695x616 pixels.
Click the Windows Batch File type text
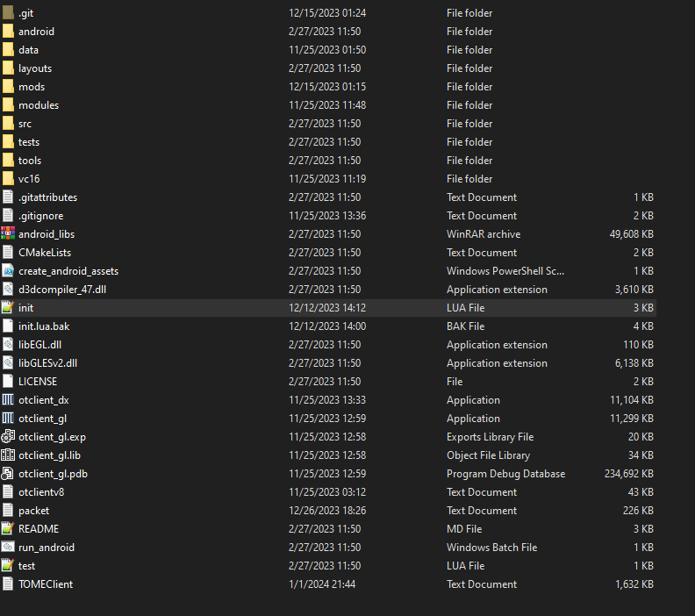tap(492, 548)
